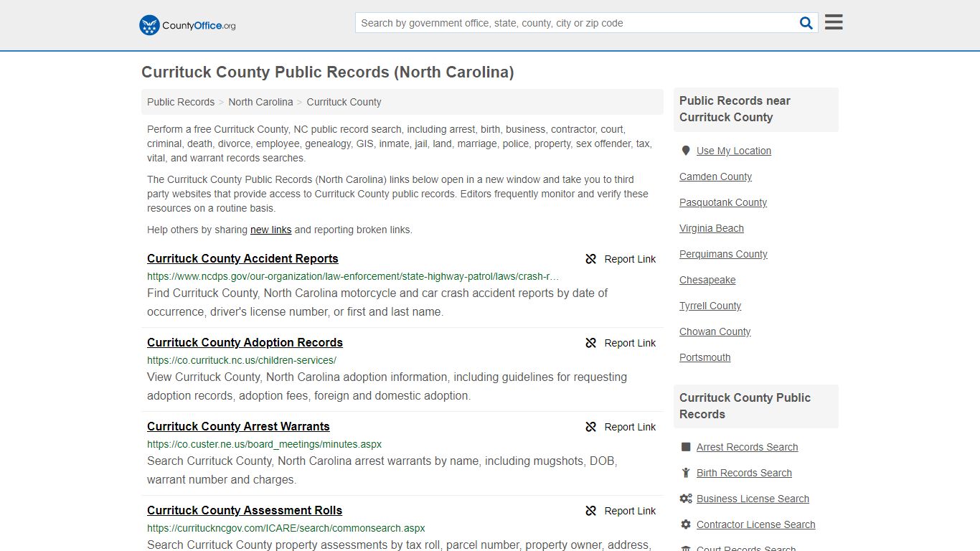
Task: View Camden County public records
Action: 715,176
